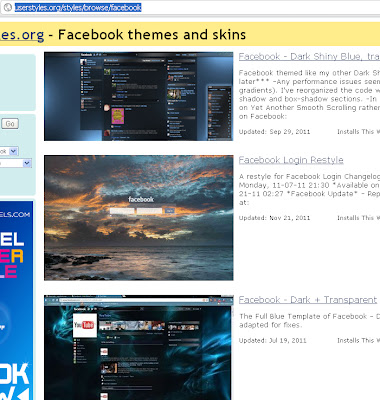Screen dimensions: 380x400
Task: Click the 'Full Blue Template of Facebook' description
Action: click(x=309, y=320)
